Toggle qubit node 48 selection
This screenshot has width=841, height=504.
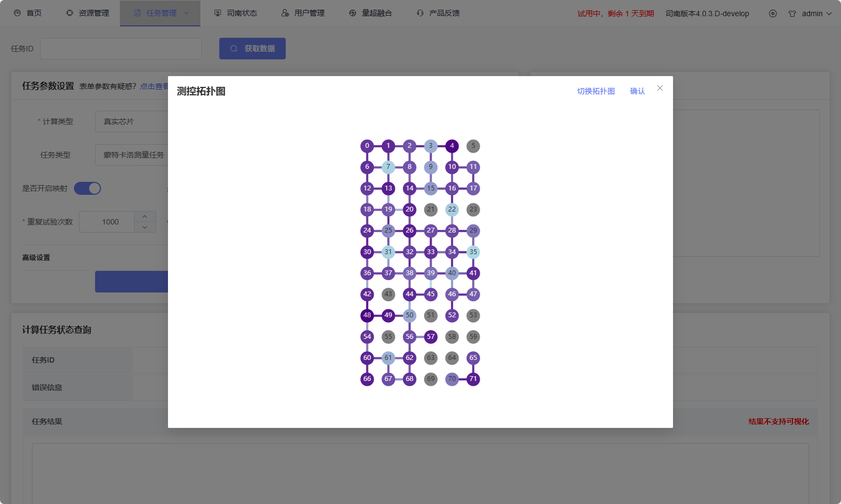[367, 315]
